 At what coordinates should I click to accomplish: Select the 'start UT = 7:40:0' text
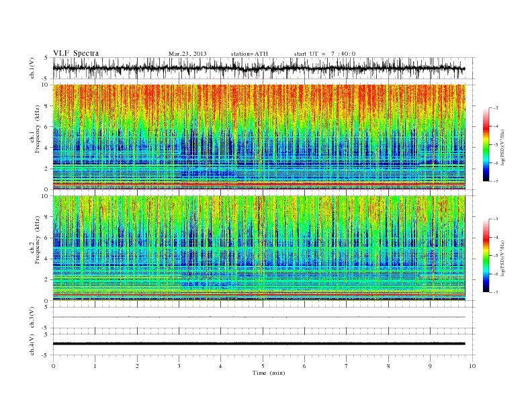[324, 54]
